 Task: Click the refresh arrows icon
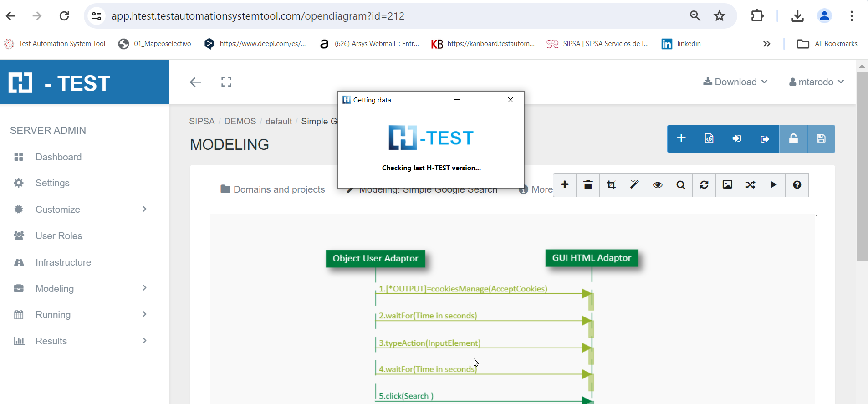point(704,185)
